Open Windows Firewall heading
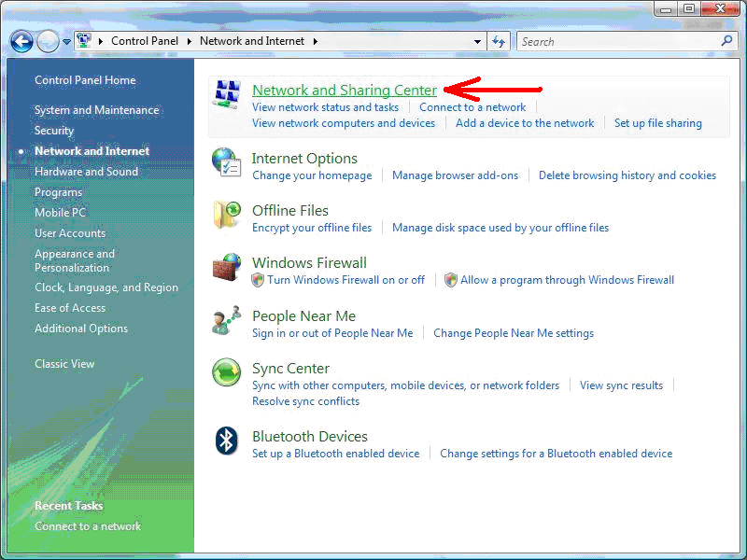This screenshot has height=560, width=747. pyautogui.click(x=309, y=263)
